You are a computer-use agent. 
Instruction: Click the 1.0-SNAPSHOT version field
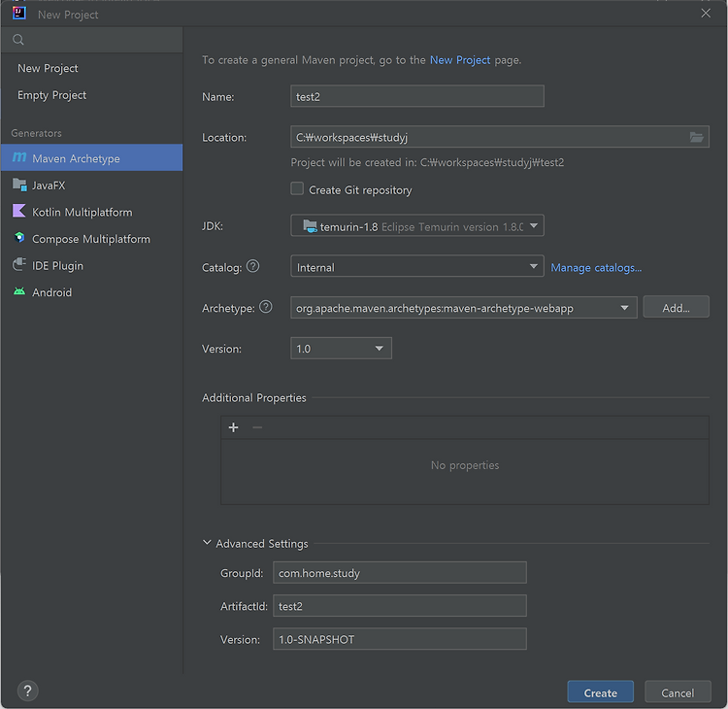pos(399,639)
